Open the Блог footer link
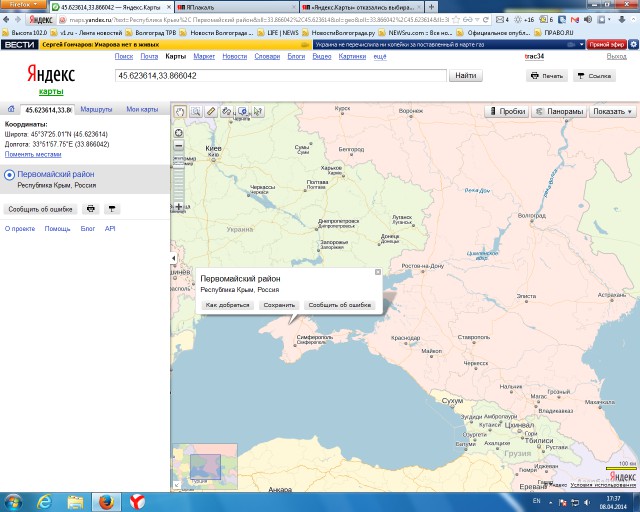 click(x=87, y=229)
